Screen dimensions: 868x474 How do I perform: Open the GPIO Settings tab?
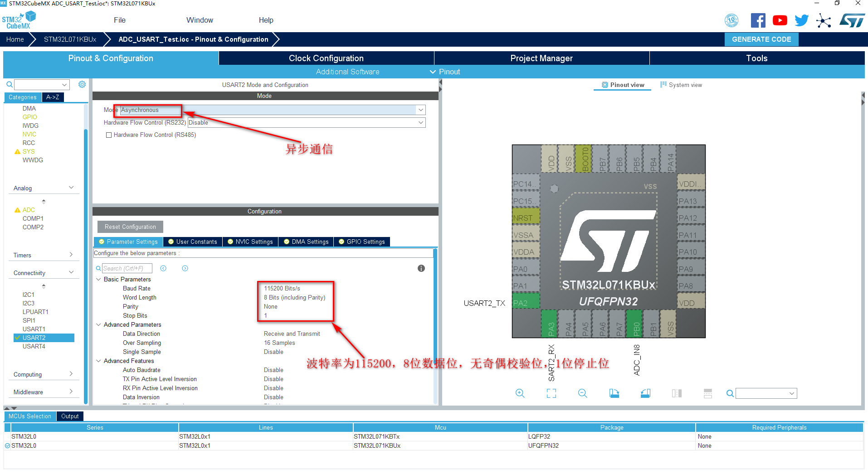[x=362, y=242]
